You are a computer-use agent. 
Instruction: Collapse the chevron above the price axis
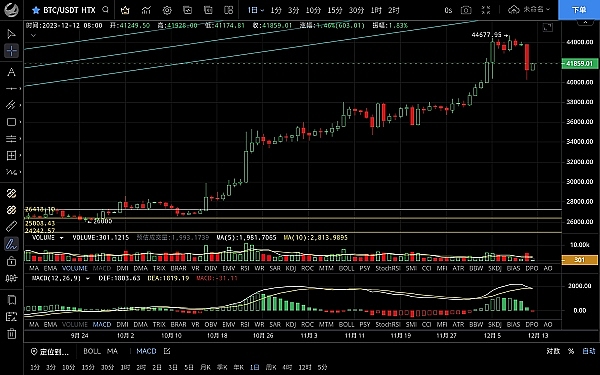point(585,23)
